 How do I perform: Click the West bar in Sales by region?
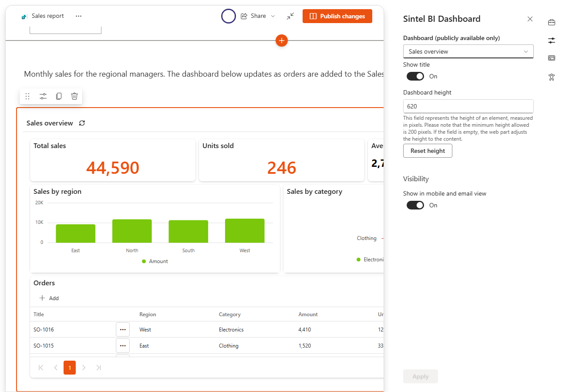[x=245, y=230]
